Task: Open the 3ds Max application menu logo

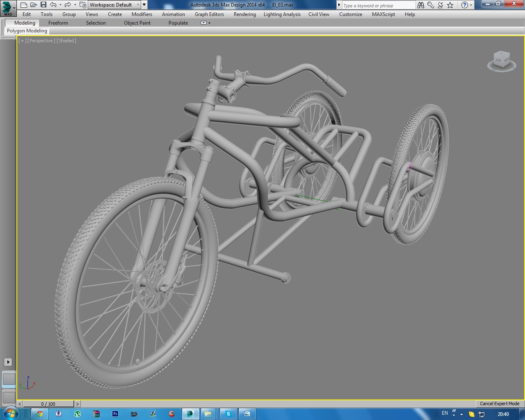Action: pos(7,8)
